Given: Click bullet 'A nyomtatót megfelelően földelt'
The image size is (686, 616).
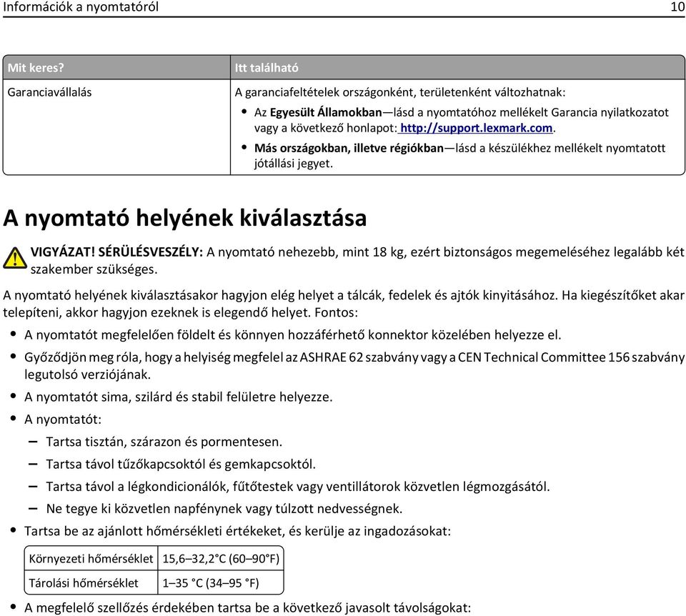Looking at the screenshot, I should [293, 335].
